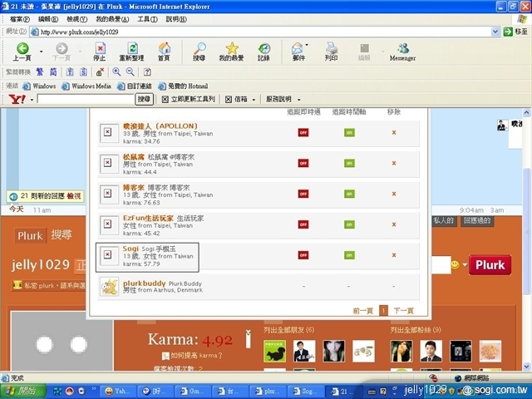Click 如何提高 karma? link

[x=196, y=356]
